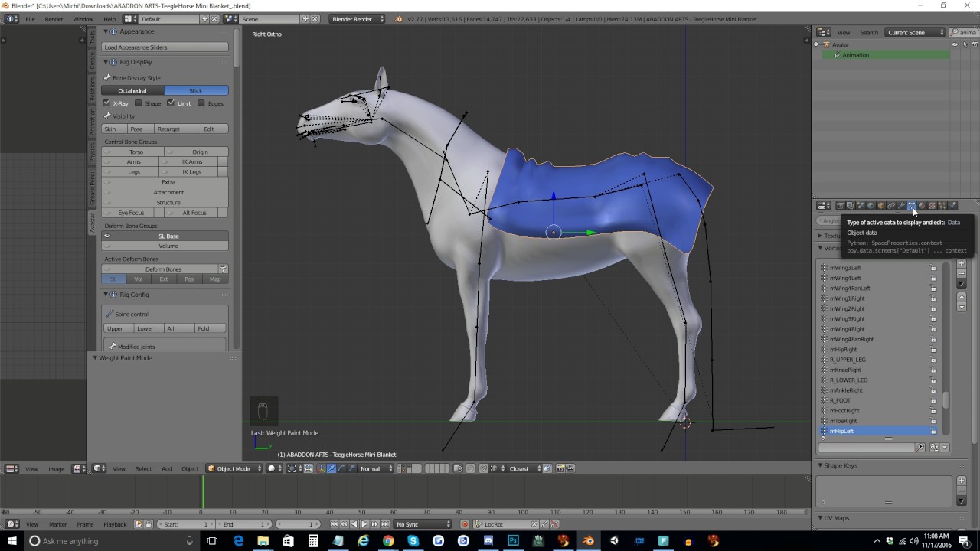Open viewport shading sphere selector
This screenshot has width=980, height=551.
273,468
